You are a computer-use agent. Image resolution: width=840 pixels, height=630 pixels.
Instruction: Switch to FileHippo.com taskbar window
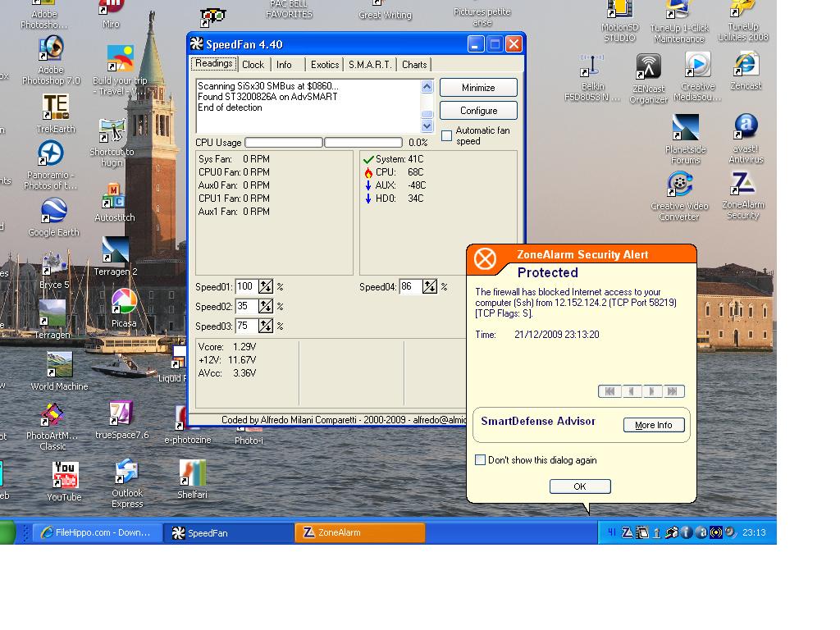tap(97, 532)
